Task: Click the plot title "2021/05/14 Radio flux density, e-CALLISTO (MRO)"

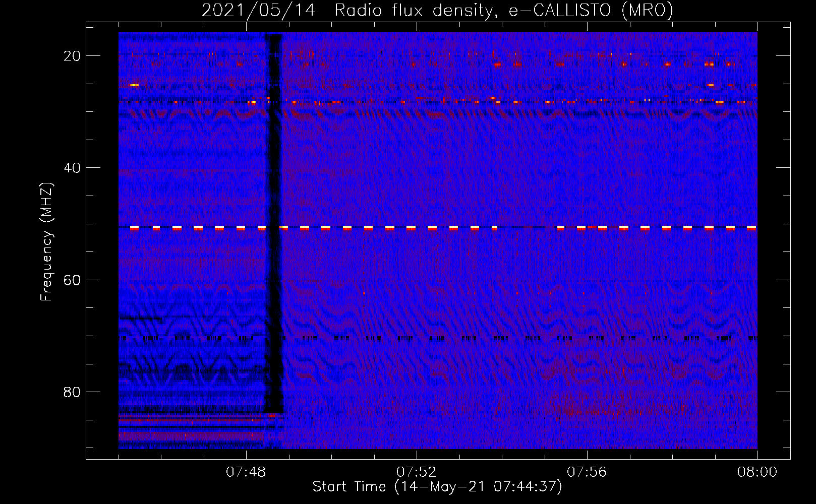Action: (x=437, y=10)
